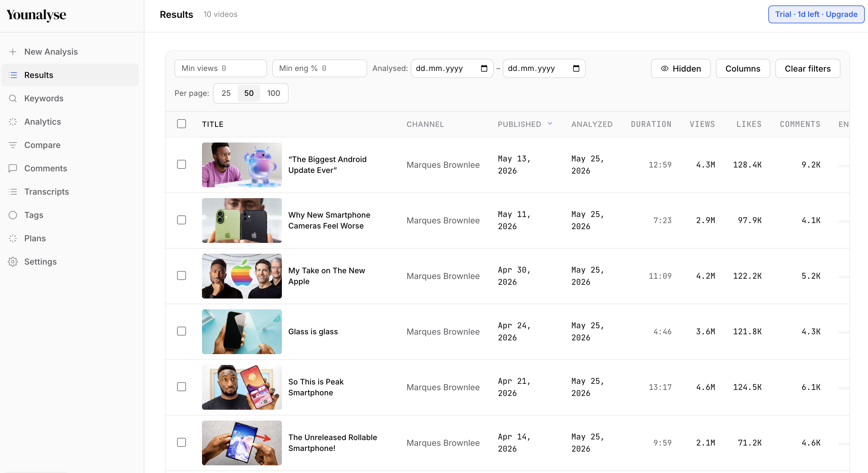Toggle the select-all checkbox in table header
Image resolution: width=868 pixels, height=473 pixels.
(x=181, y=124)
